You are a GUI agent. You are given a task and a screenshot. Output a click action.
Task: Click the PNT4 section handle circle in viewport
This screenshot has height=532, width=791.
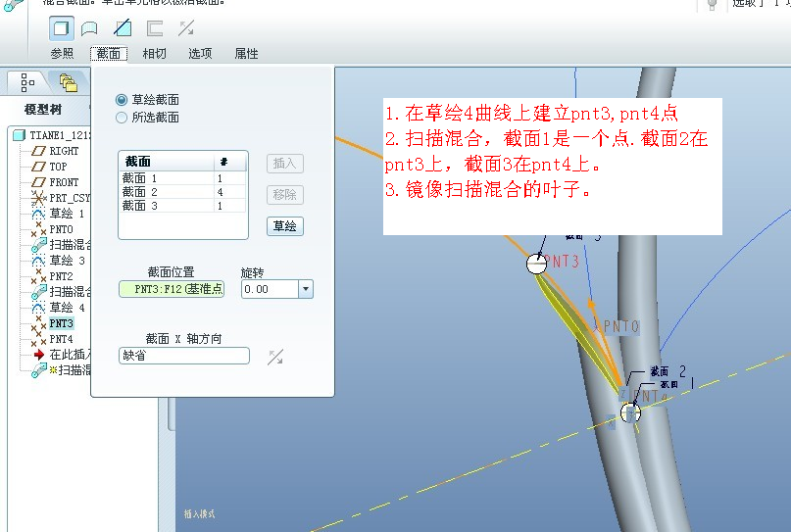tap(630, 413)
